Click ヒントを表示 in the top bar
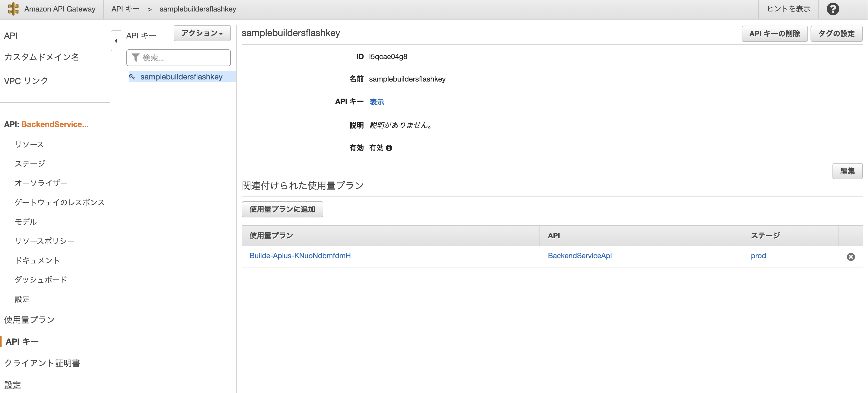 click(x=788, y=9)
